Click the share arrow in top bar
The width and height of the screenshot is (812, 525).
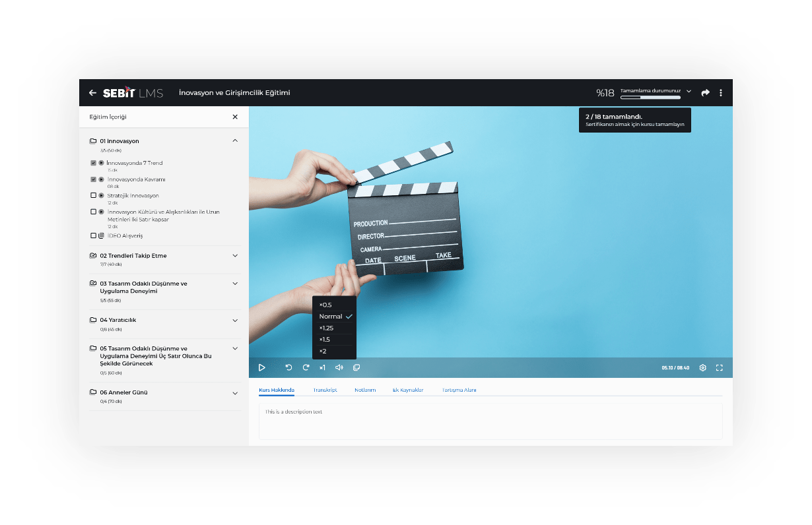[705, 93]
